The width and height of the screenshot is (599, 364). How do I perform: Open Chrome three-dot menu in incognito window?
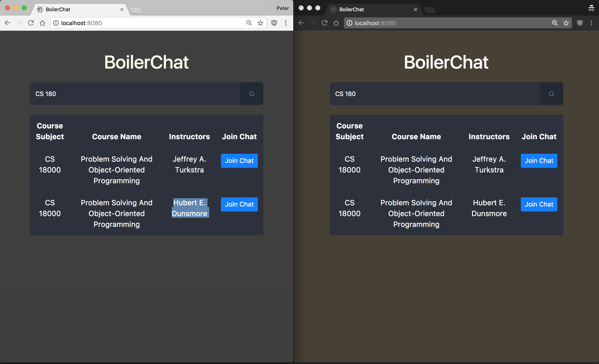click(x=591, y=23)
